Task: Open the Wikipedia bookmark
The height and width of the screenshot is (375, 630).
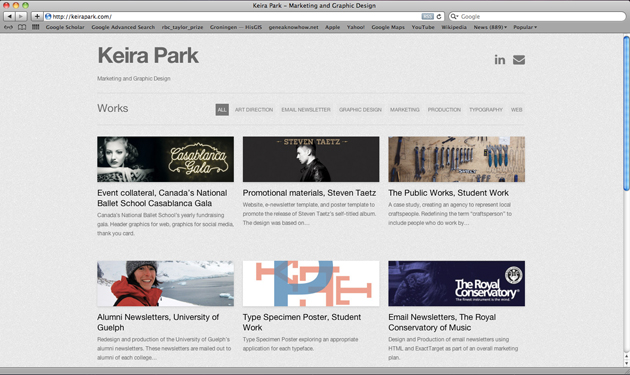Action: 454,27
